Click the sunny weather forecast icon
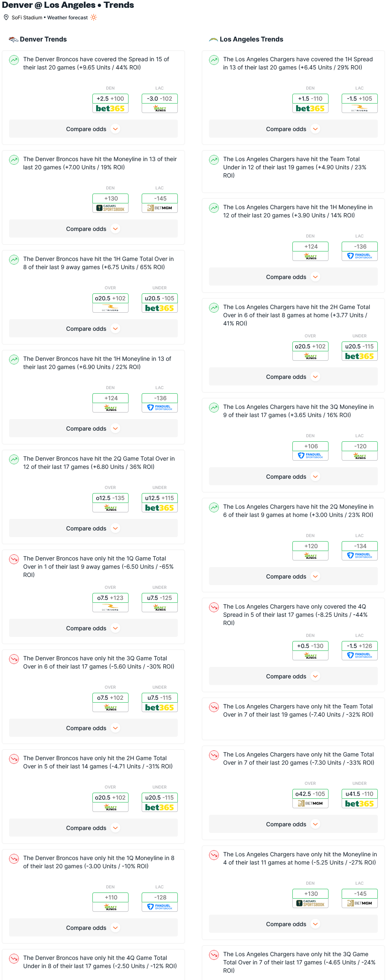386x980 pixels. tap(94, 17)
